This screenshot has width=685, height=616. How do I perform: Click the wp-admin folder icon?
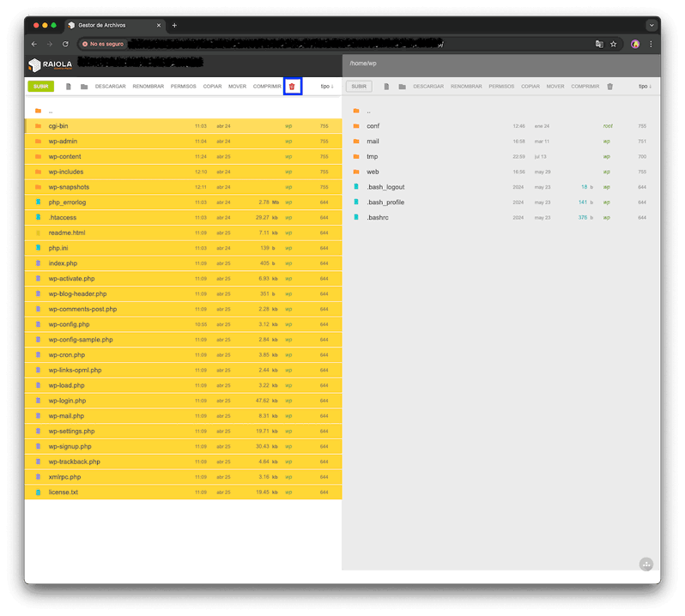point(39,142)
